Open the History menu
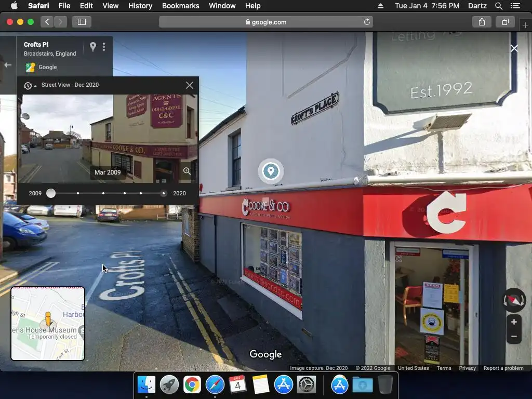 (140, 6)
